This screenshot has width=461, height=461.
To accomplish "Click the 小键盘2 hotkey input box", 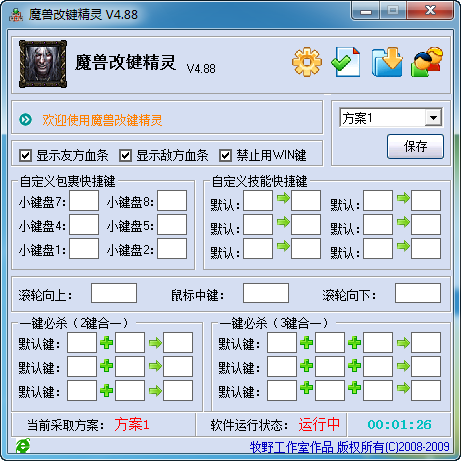I will (x=172, y=249).
